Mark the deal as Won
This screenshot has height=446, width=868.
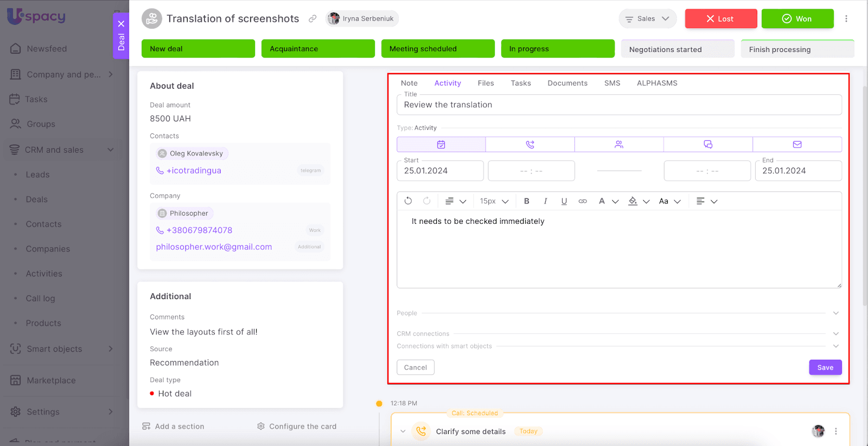tap(797, 19)
